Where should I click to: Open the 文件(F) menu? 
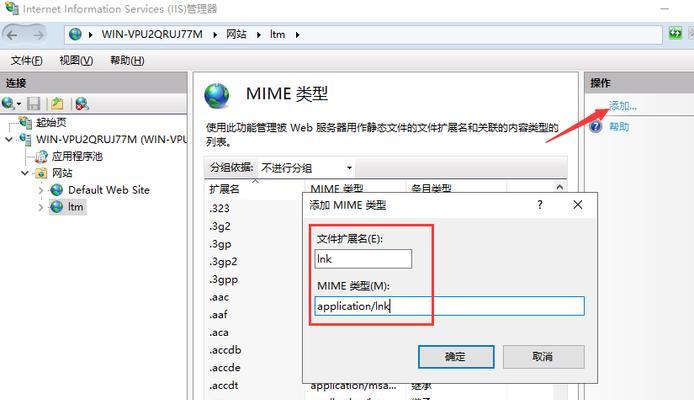pos(27,61)
